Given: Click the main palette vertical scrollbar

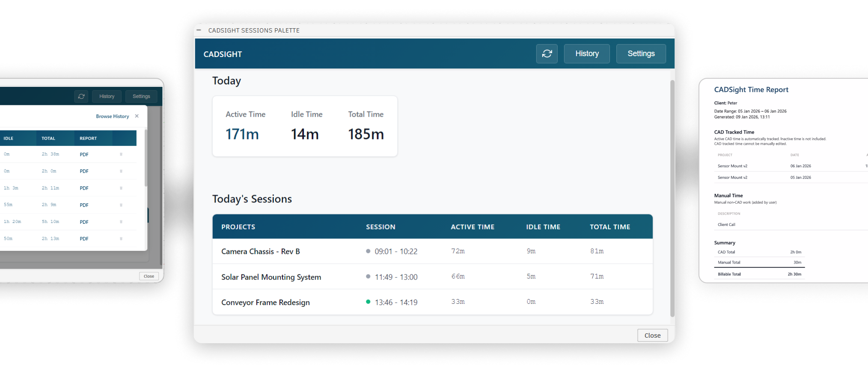Looking at the screenshot, I should [672, 197].
